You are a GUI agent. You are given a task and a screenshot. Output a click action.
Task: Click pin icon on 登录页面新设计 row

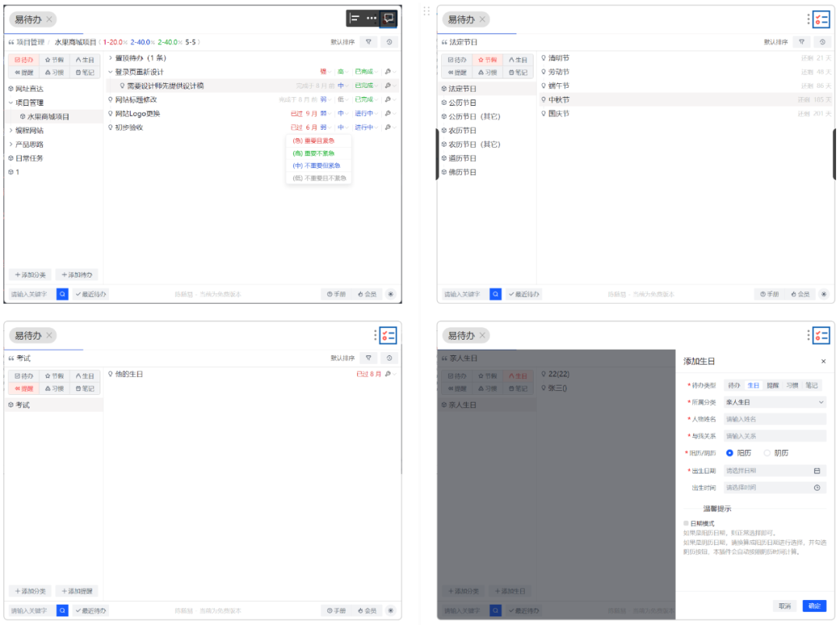(x=387, y=72)
